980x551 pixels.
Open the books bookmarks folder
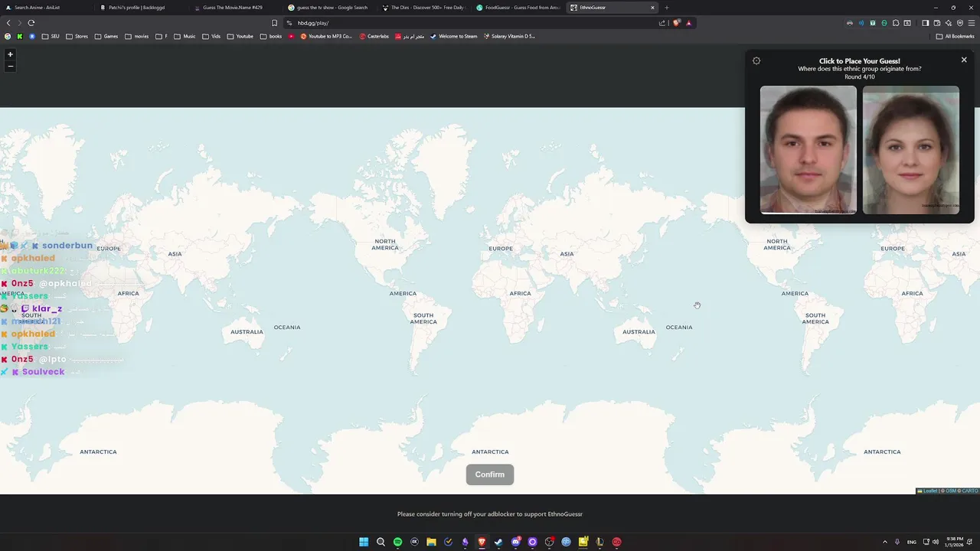click(271, 36)
